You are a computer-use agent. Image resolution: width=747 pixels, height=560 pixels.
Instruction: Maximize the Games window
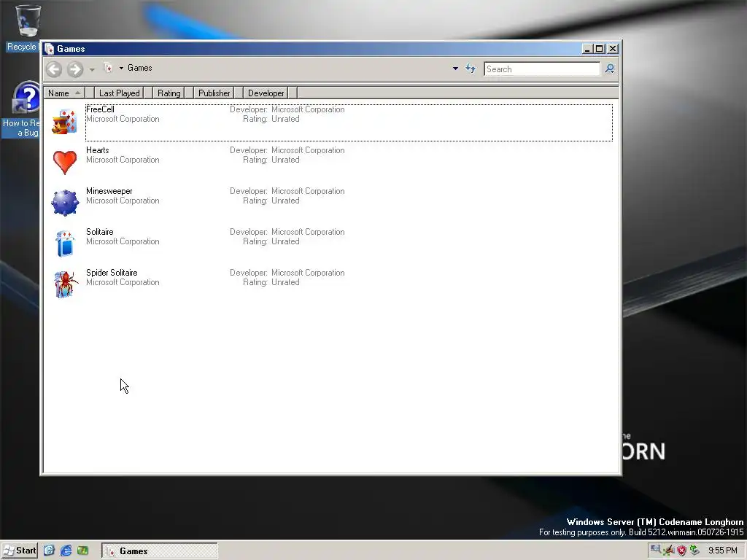(600, 49)
